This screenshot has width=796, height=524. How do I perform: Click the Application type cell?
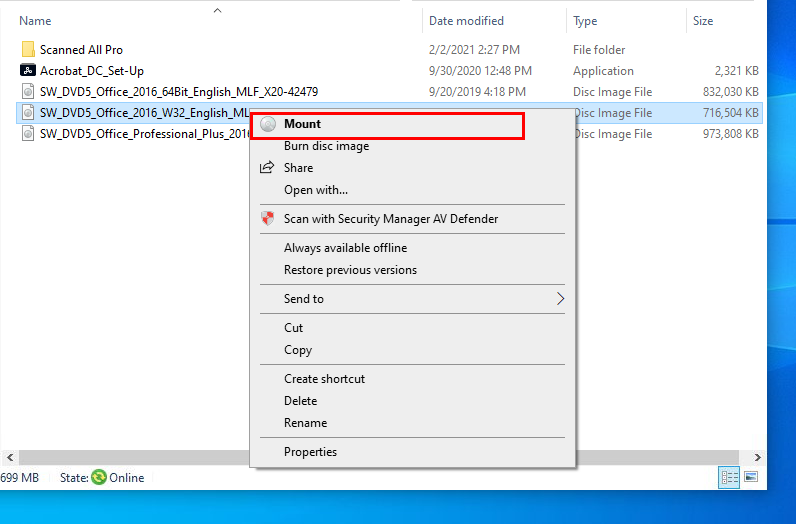(603, 71)
